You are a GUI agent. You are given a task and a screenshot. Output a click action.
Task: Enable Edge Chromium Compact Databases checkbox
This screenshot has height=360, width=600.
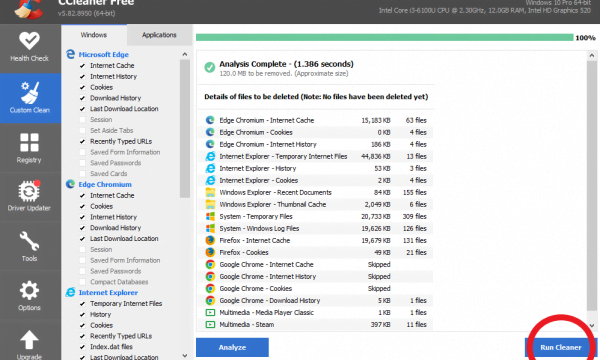[x=82, y=282]
